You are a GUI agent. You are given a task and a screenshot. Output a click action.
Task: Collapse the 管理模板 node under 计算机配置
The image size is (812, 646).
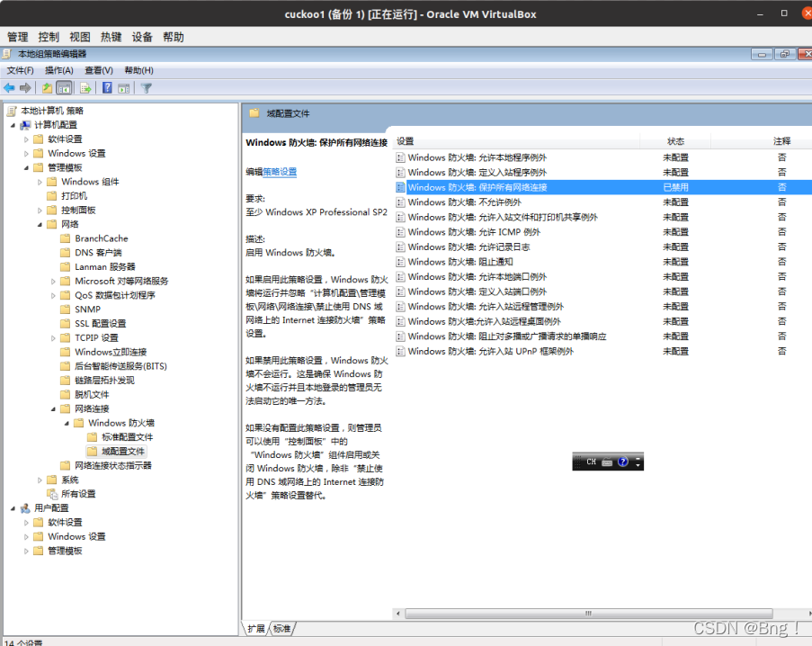tap(26, 167)
